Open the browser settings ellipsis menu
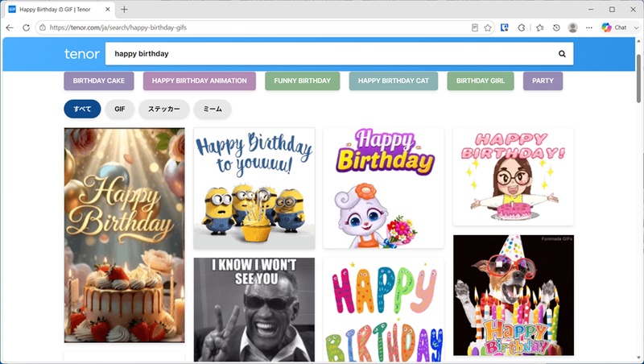The image size is (644, 364). tap(589, 27)
